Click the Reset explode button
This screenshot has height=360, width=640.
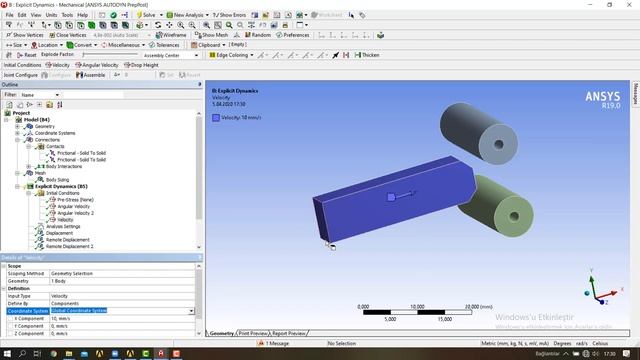tap(27, 55)
